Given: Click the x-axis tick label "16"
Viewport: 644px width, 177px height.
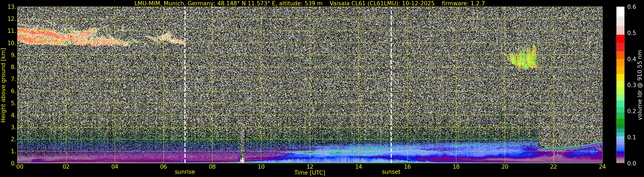Looking at the screenshot, I should (x=407, y=167).
